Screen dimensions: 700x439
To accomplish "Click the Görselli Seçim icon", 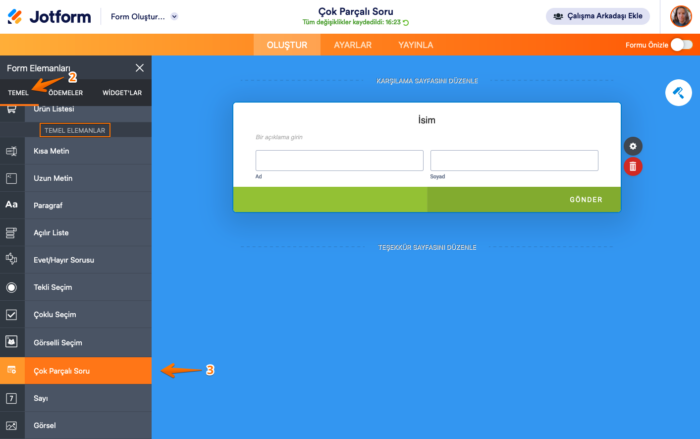I will [12, 342].
